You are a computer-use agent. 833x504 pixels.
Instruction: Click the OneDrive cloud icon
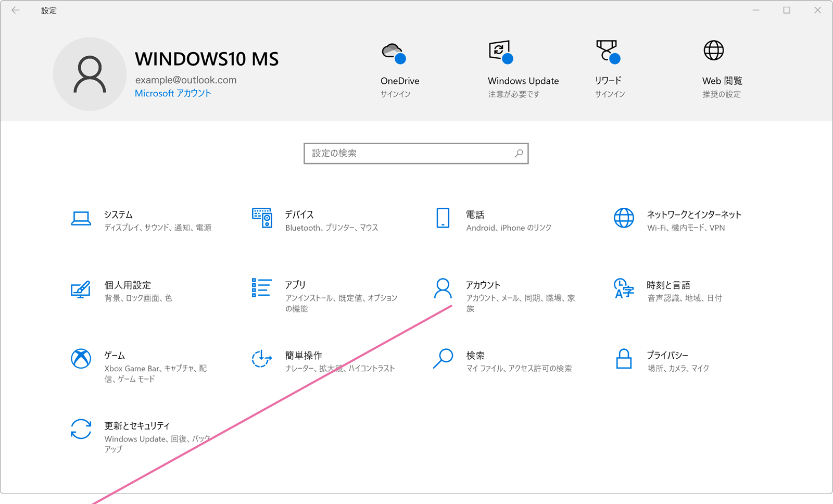coord(394,54)
